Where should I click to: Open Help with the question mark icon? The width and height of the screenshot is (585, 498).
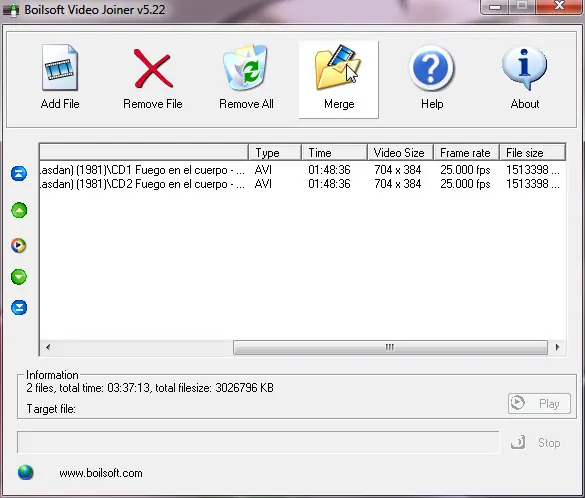(x=431, y=68)
